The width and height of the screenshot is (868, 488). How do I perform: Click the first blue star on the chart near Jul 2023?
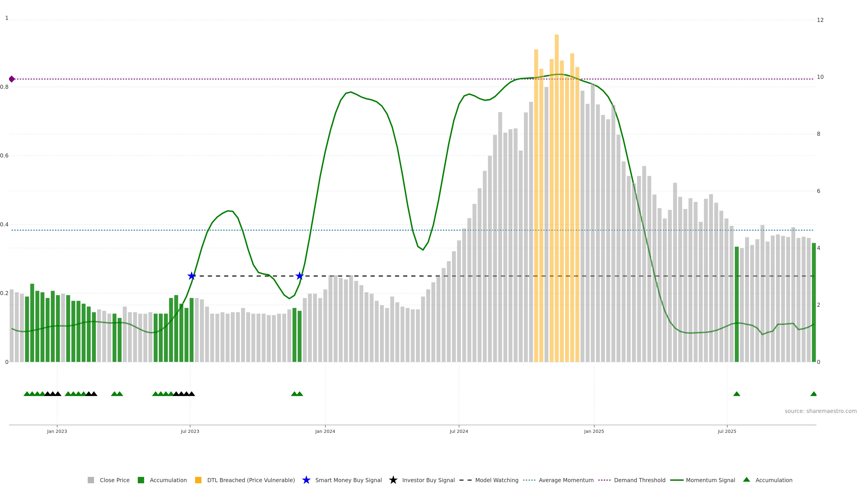(x=191, y=276)
